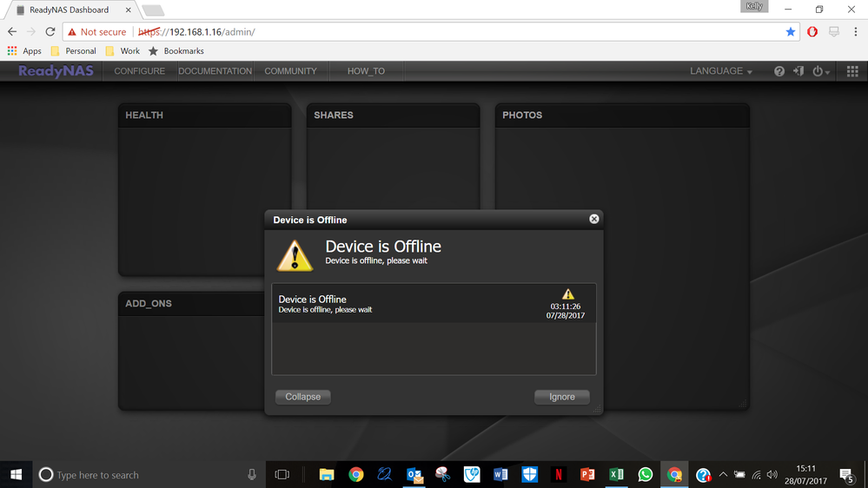Image resolution: width=868 pixels, height=488 pixels.
Task: Open the Action Center notifications
Action: click(846, 475)
